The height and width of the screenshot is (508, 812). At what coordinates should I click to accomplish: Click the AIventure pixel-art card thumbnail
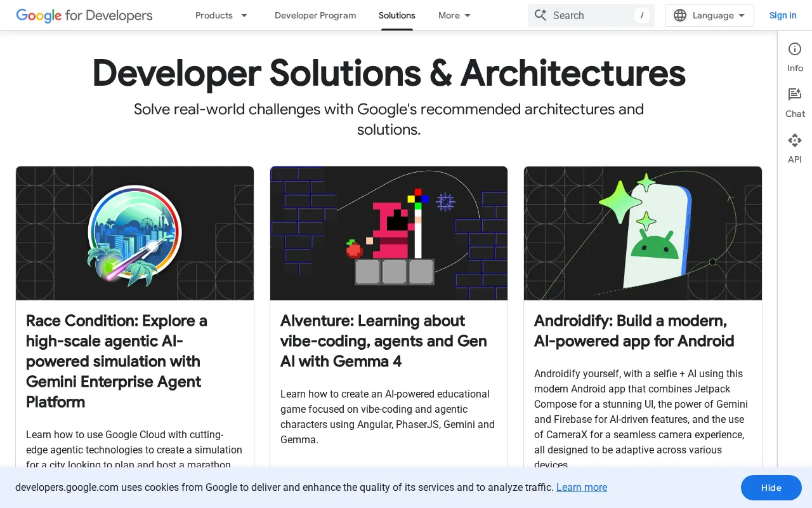pyautogui.click(x=389, y=233)
